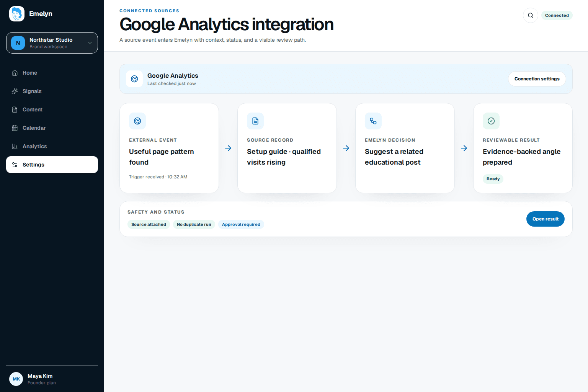Click the search magnifier button

(x=531, y=15)
